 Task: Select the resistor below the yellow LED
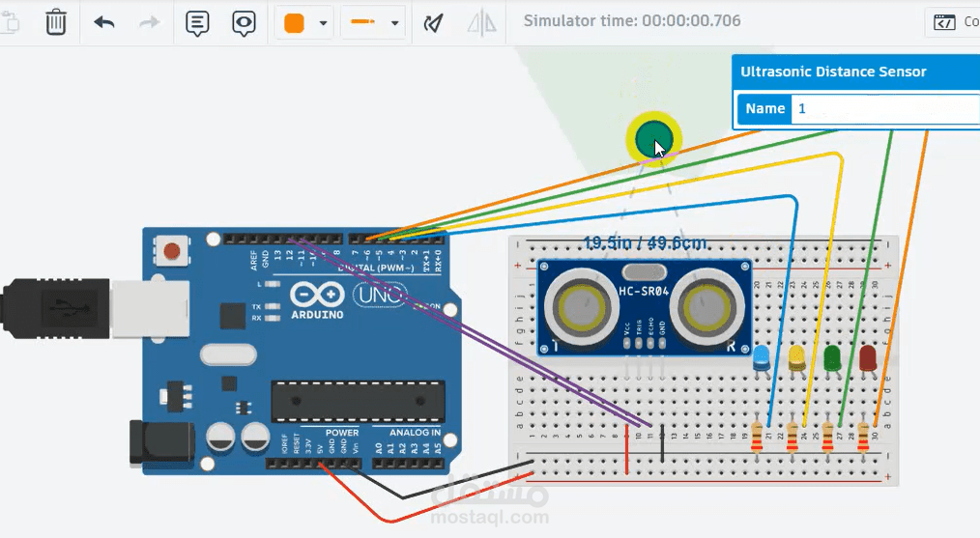[793, 437]
